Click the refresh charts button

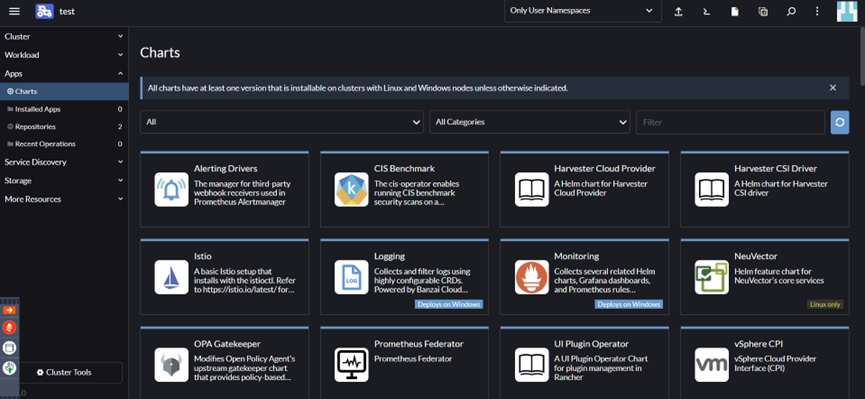click(x=840, y=123)
